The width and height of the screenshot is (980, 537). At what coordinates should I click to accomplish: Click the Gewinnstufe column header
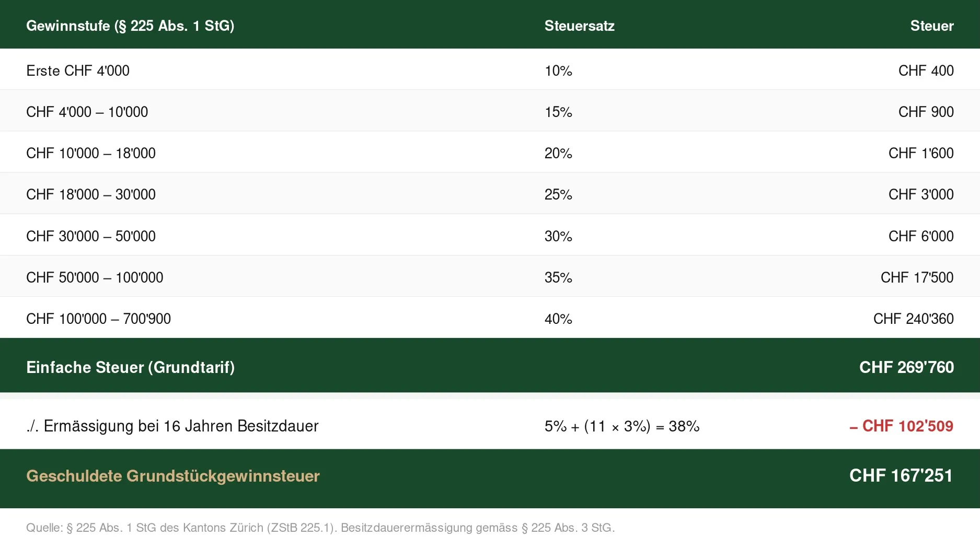pyautogui.click(x=130, y=26)
